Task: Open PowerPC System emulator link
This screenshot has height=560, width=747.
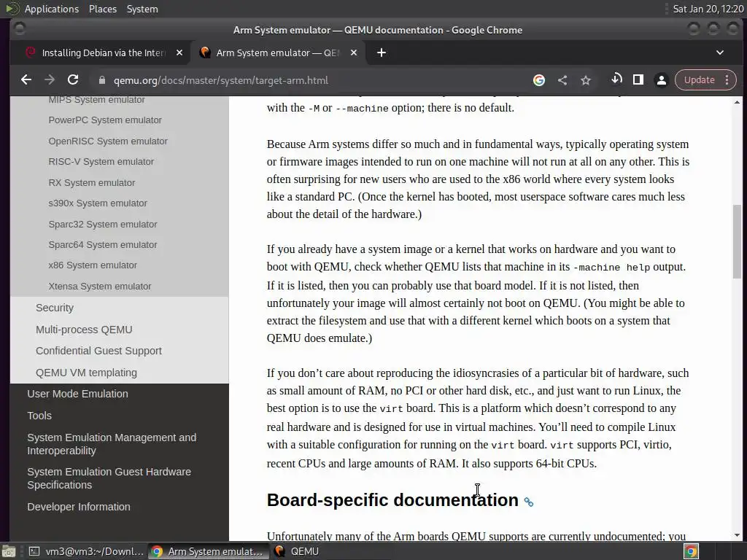Action: [105, 120]
